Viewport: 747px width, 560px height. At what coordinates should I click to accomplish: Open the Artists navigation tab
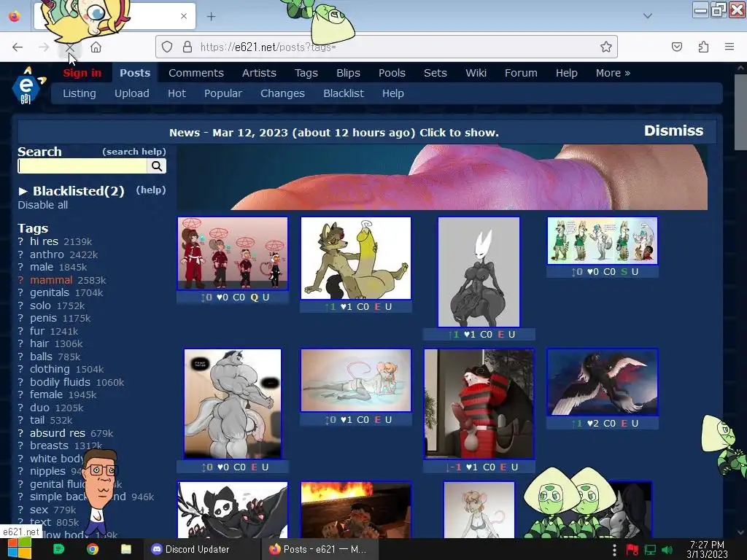(x=259, y=73)
